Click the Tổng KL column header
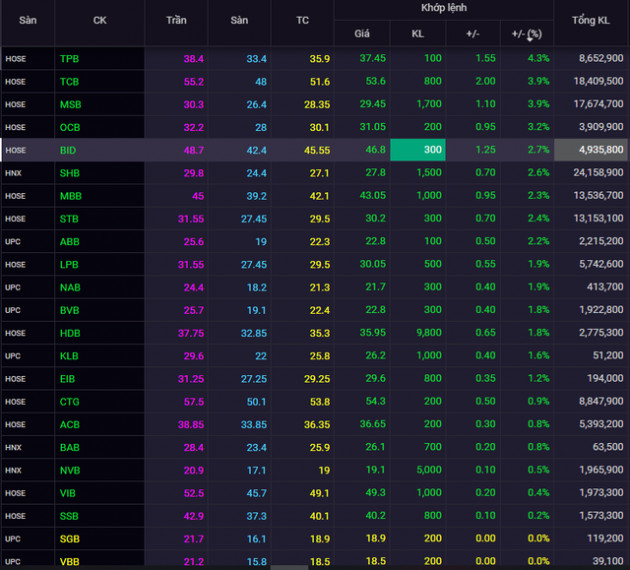This screenshot has width=630, height=570. pyautogui.click(x=591, y=20)
